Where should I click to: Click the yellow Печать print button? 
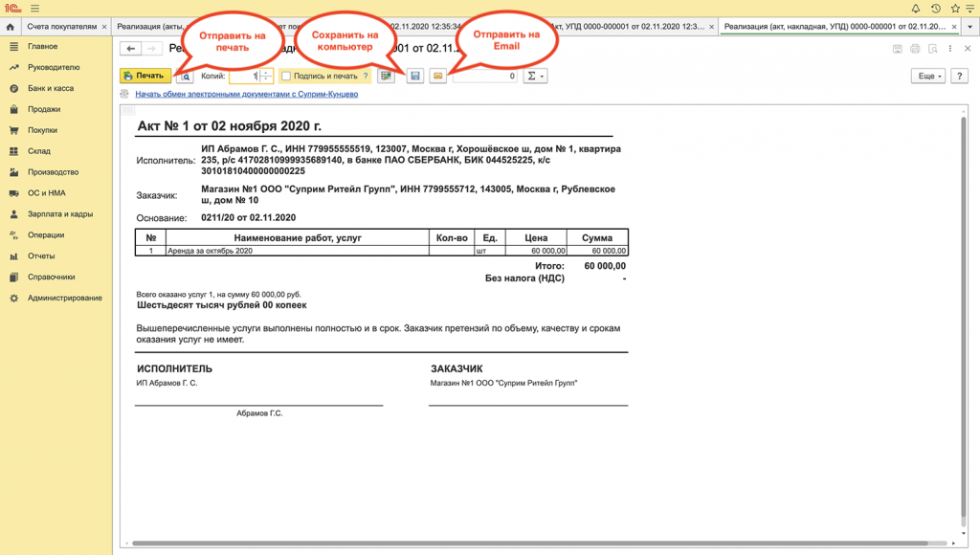click(145, 76)
